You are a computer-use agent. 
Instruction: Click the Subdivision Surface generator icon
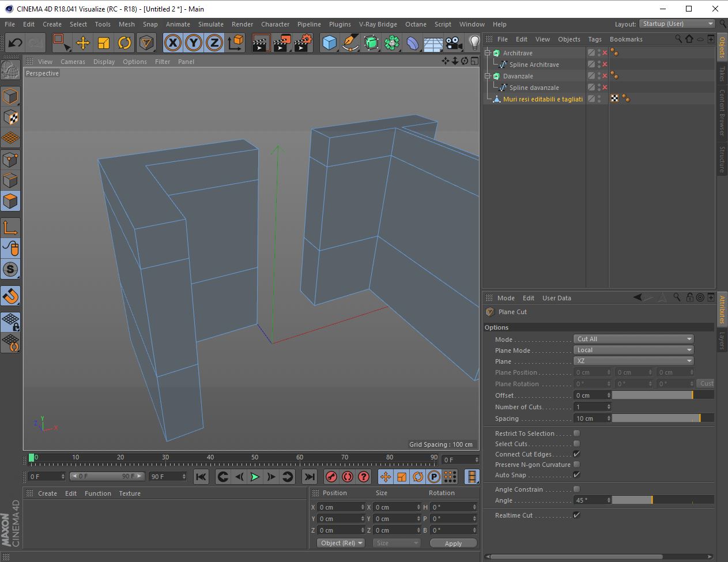(371, 43)
